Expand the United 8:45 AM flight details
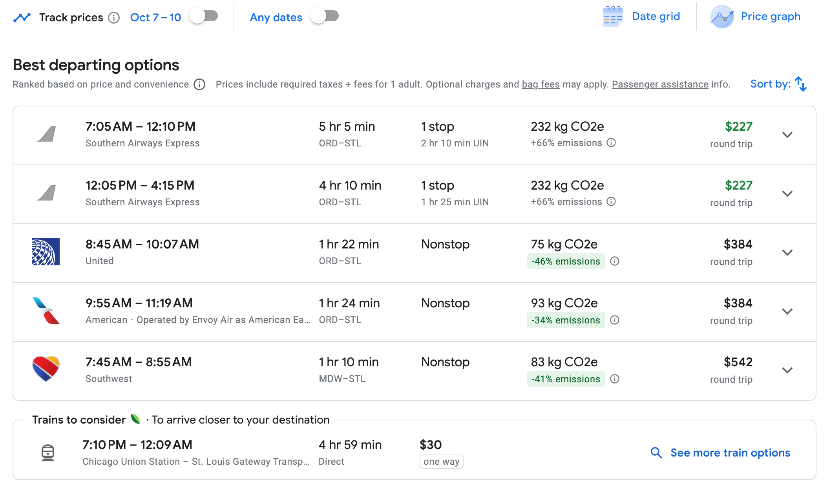This screenshot has width=840, height=504. coord(787,253)
